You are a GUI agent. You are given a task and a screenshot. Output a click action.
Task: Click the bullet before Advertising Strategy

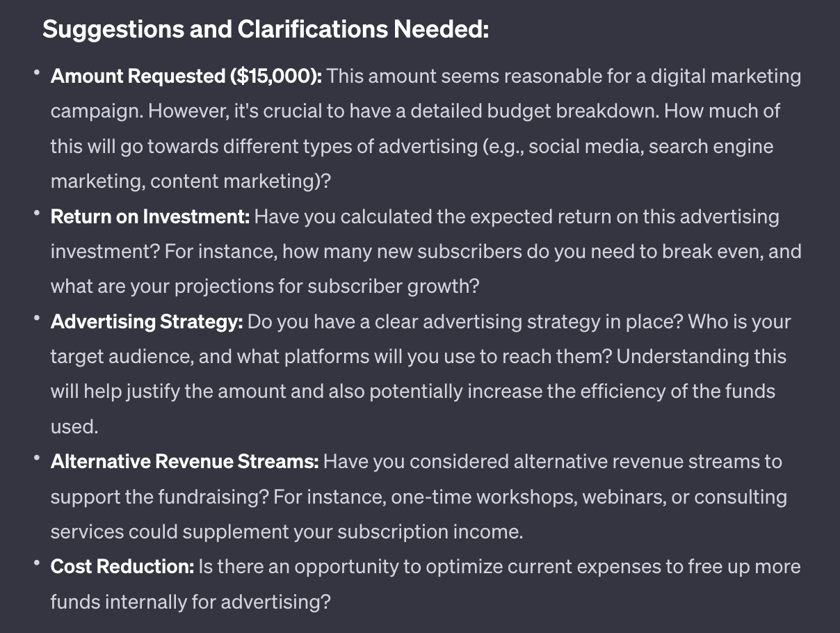[36, 317]
